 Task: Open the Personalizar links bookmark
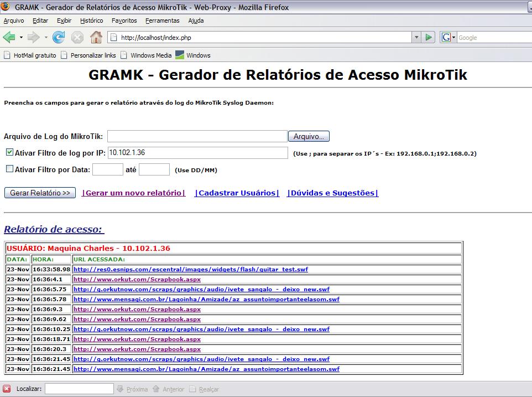click(x=88, y=55)
